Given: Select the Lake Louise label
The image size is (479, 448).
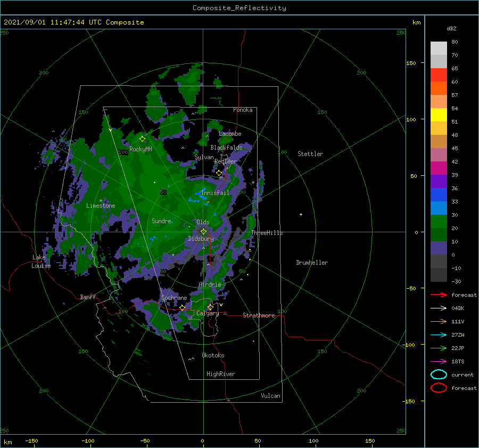Looking at the screenshot, I should click(x=41, y=262).
